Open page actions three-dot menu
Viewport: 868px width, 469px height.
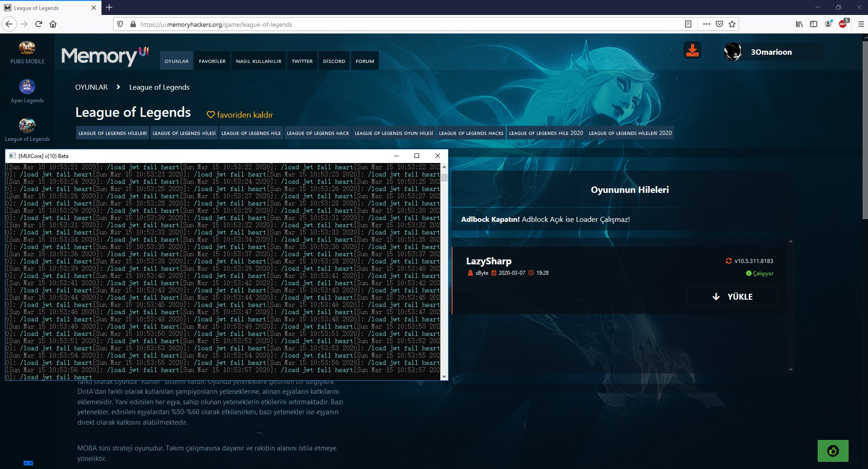point(706,24)
